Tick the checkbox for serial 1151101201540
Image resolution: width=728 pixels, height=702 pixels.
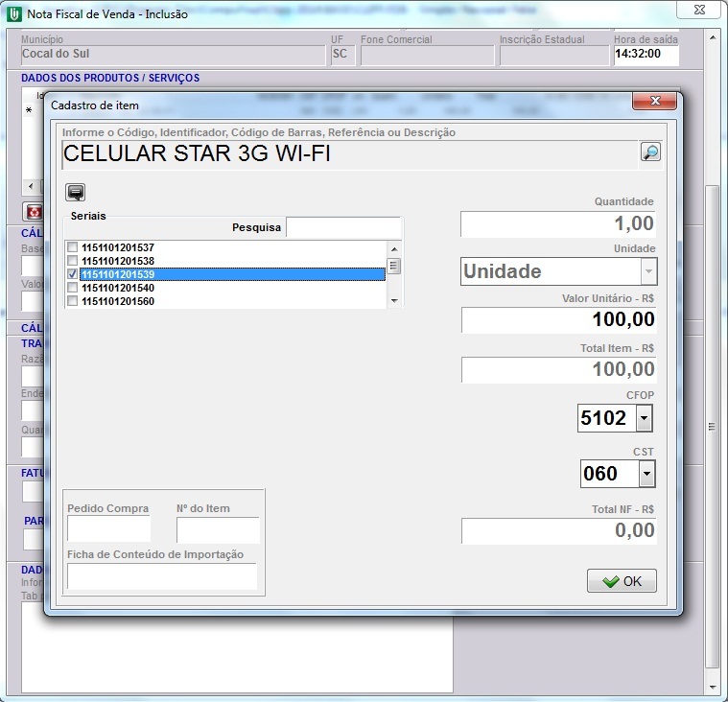[x=73, y=288]
